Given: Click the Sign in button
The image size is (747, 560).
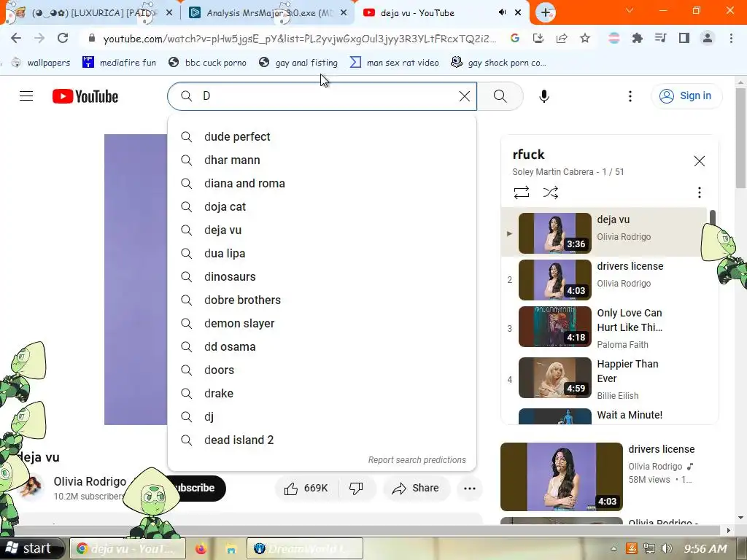Looking at the screenshot, I should [686, 96].
